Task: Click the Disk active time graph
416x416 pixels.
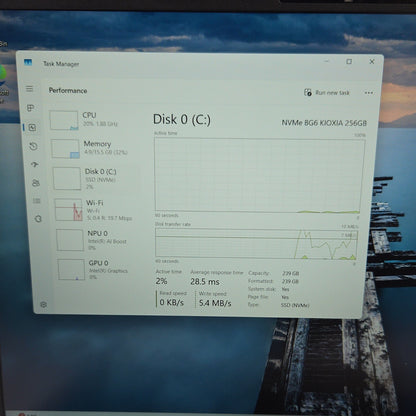Action: [259, 175]
